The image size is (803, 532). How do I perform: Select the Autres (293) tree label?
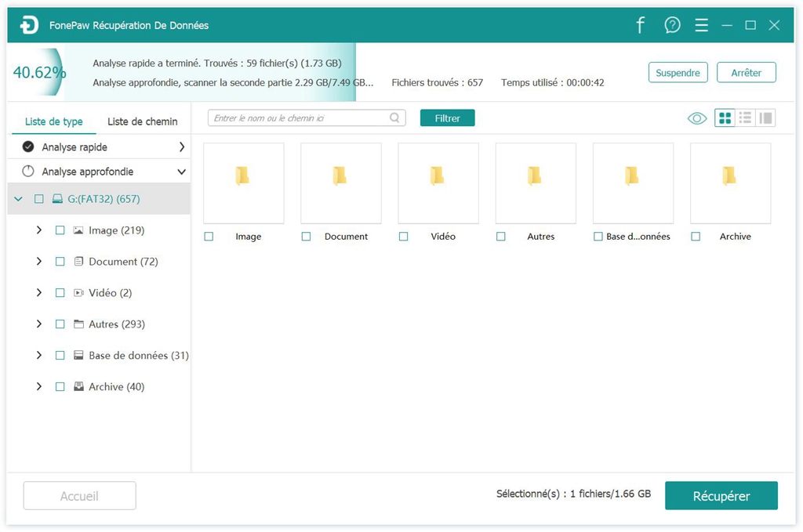[x=117, y=324]
